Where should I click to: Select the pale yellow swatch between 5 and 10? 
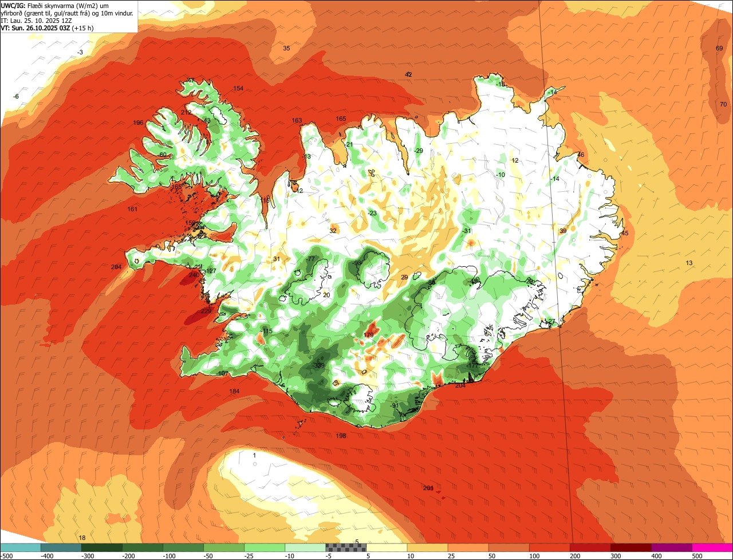[x=387, y=547]
